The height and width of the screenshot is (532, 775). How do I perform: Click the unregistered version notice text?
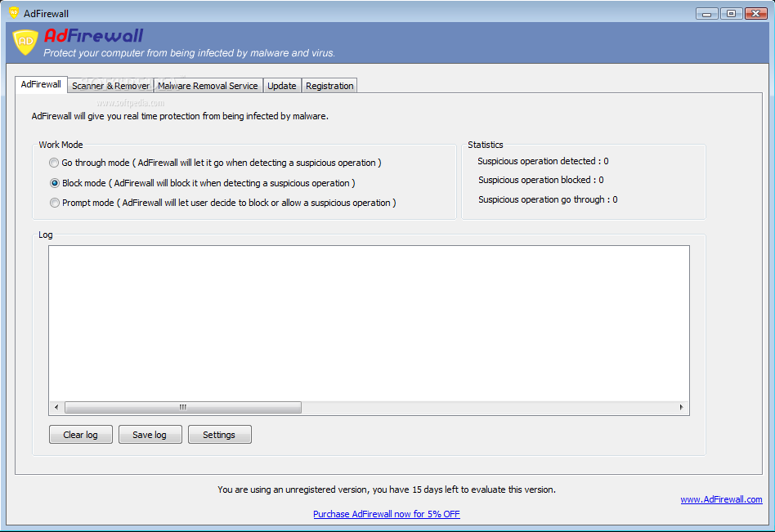point(387,490)
